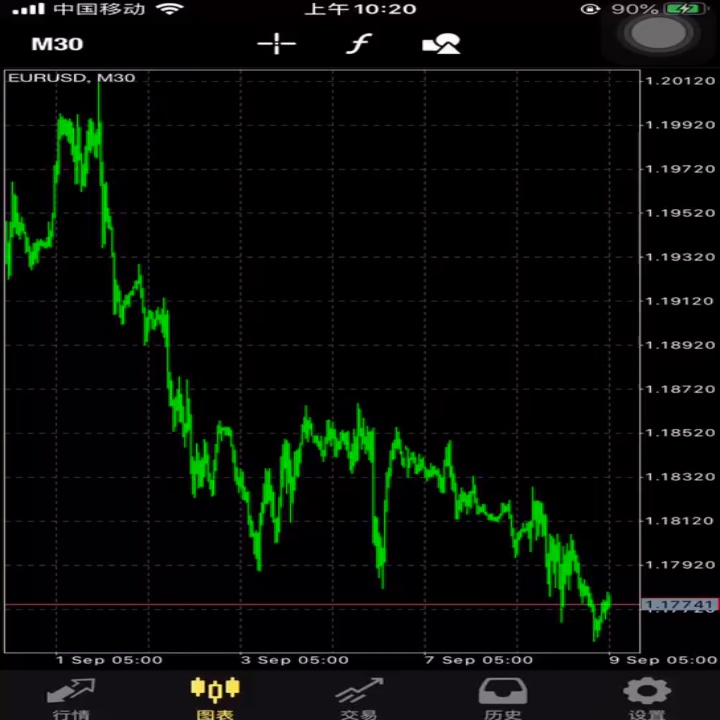
Task: Click the 1.18320 price axis label
Action: point(681,477)
